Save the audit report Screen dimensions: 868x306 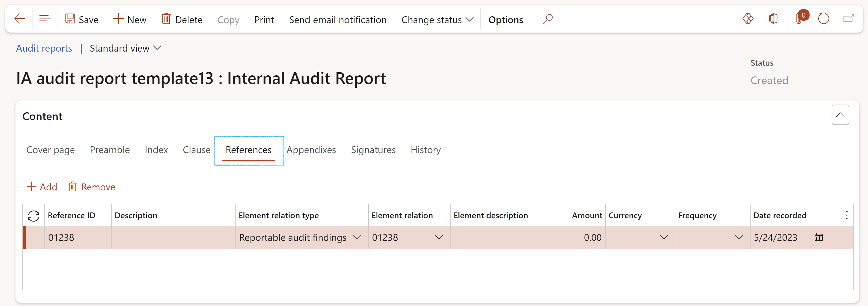click(82, 19)
